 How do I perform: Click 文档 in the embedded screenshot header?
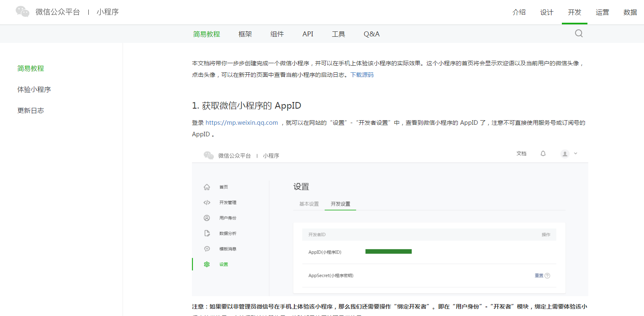point(521,153)
